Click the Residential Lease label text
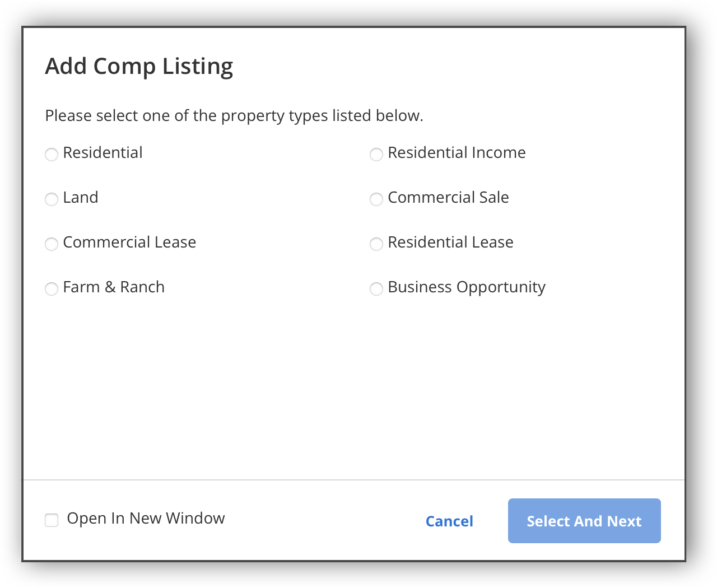The height and width of the screenshot is (588, 717). [451, 242]
